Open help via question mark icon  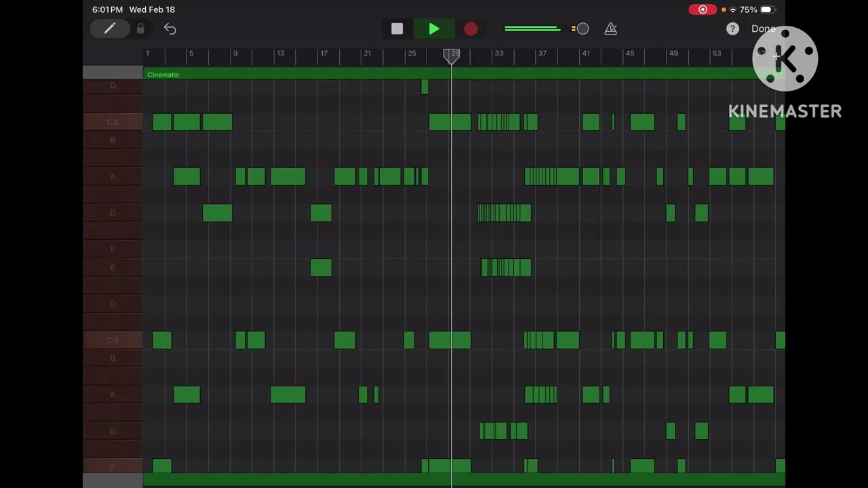pos(732,28)
